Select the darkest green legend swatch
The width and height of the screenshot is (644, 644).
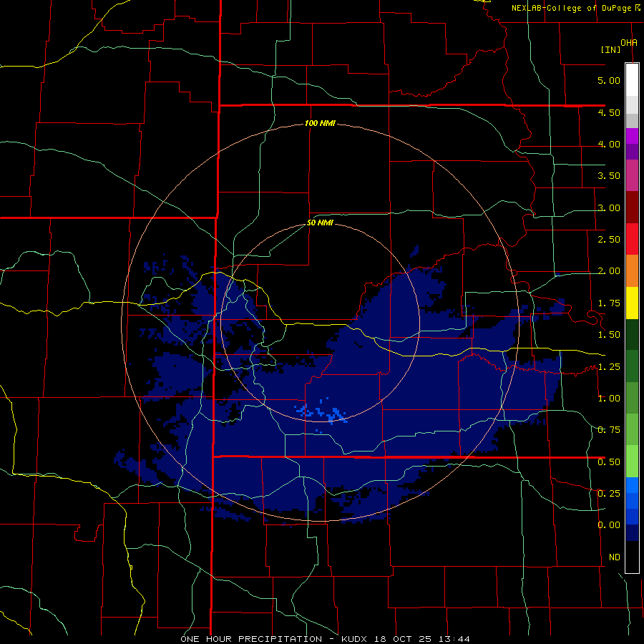[x=632, y=334]
